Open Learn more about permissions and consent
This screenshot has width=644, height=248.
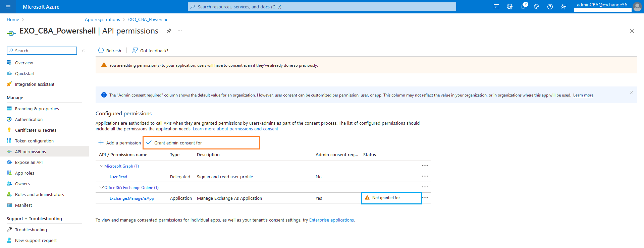tap(235, 129)
